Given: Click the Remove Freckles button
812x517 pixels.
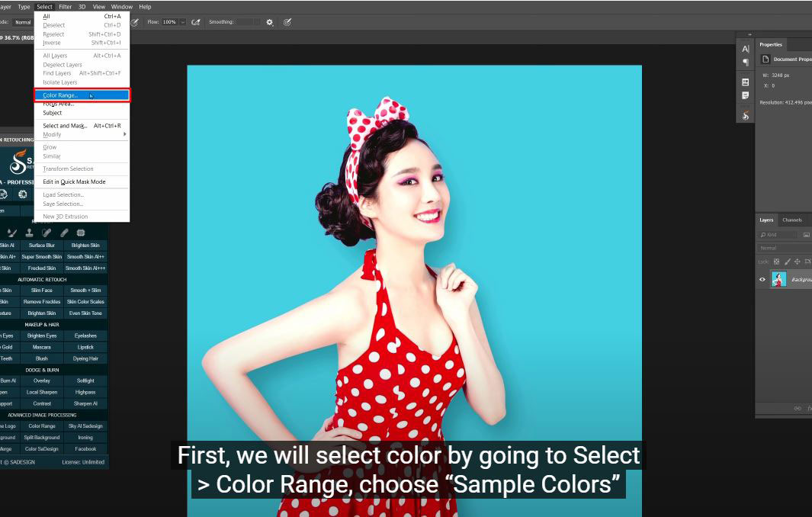Looking at the screenshot, I should (42, 302).
